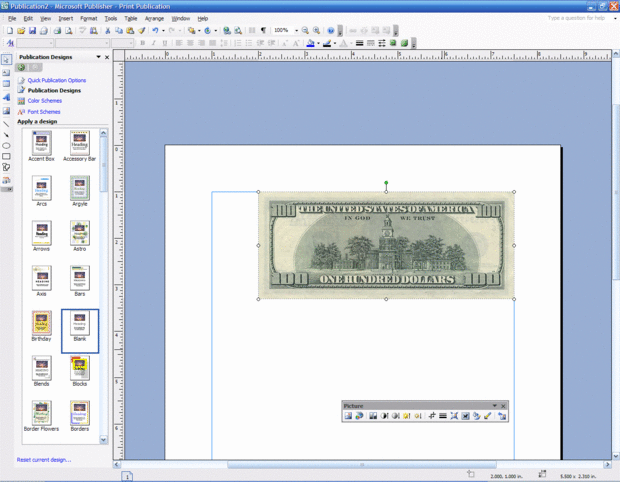Open the zoom percentage dropdown
Screen dimensions: 620x482
296,30
